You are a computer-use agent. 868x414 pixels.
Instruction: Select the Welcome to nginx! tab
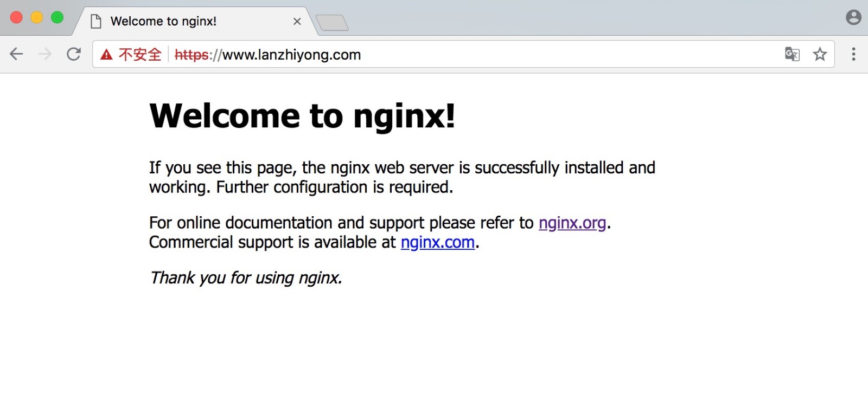point(195,21)
